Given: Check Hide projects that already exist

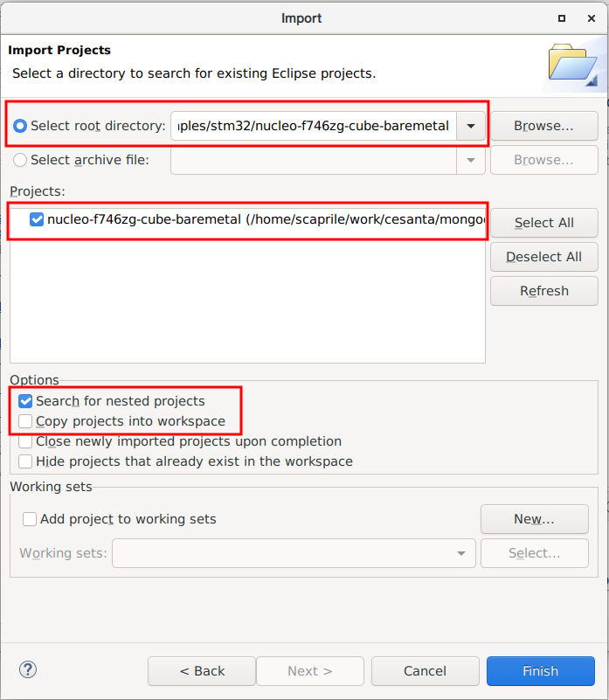Looking at the screenshot, I should pyautogui.click(x=25, y=461).
